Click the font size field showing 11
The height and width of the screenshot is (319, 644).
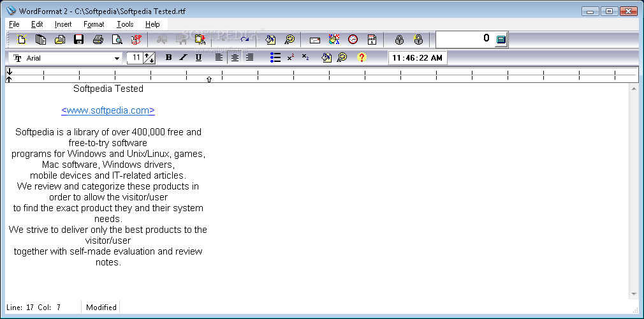pos(135,58)
